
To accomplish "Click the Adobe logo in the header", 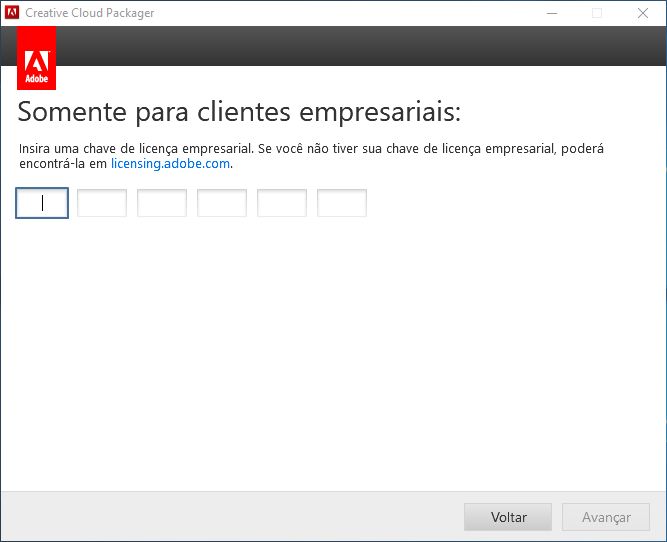I will click(x=37, y=58).
